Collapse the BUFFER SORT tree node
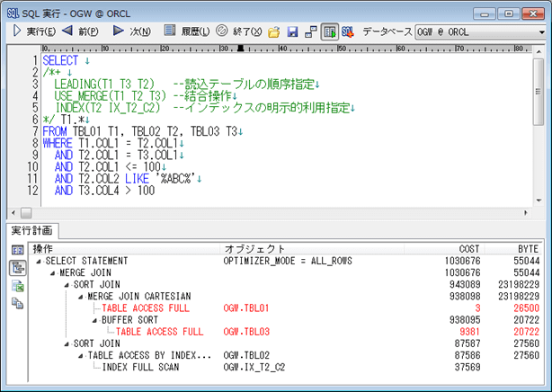The image size is (552, 392). coord(93,319)
